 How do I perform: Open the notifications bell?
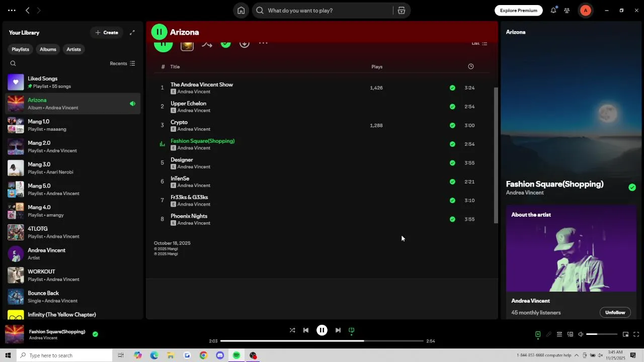pos(553,11)
